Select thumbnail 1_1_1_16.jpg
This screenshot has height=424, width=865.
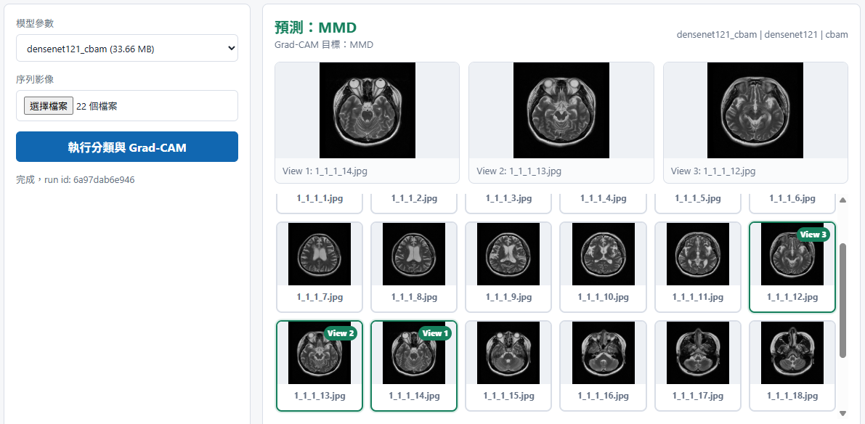click(603, 366)
